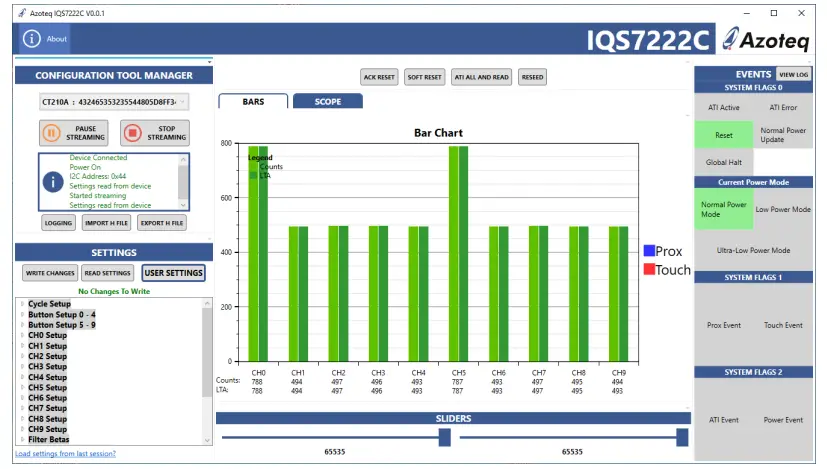
Task: Click the log box scrollbar up arrow
Action: click(183, 159)
